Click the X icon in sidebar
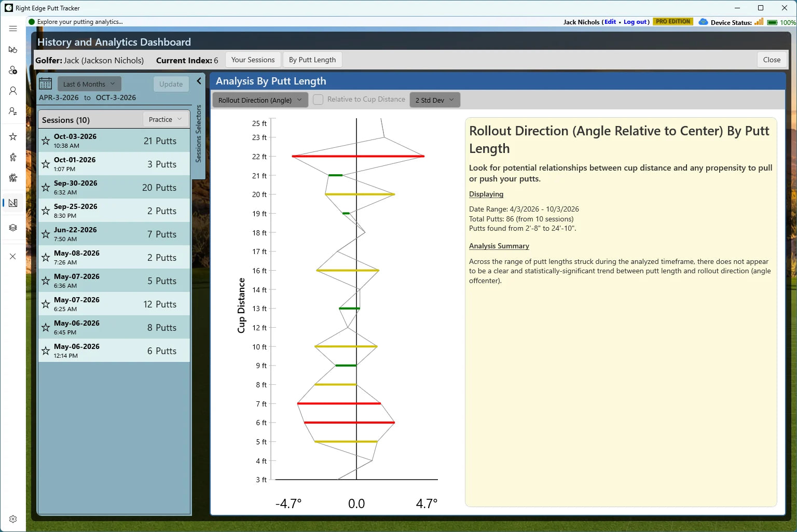The height and width of the screenshot is (532, 797). (13, 256)
